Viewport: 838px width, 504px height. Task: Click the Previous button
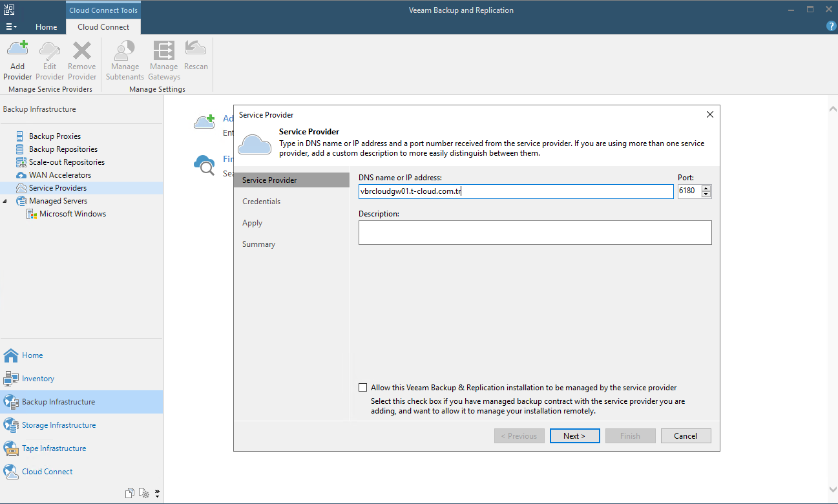coord(519,436)
